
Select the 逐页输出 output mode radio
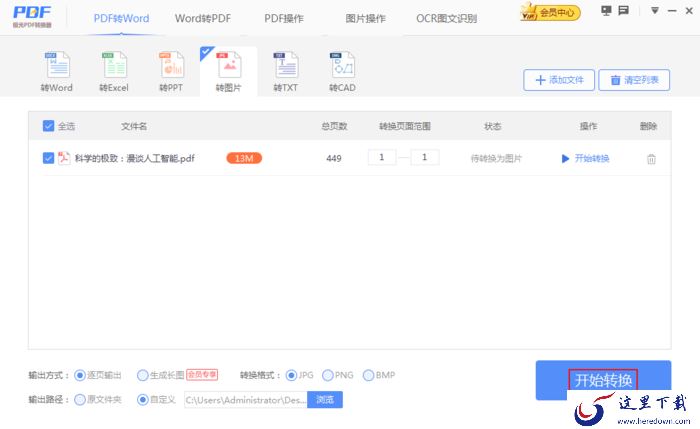[x=80, y=375]
